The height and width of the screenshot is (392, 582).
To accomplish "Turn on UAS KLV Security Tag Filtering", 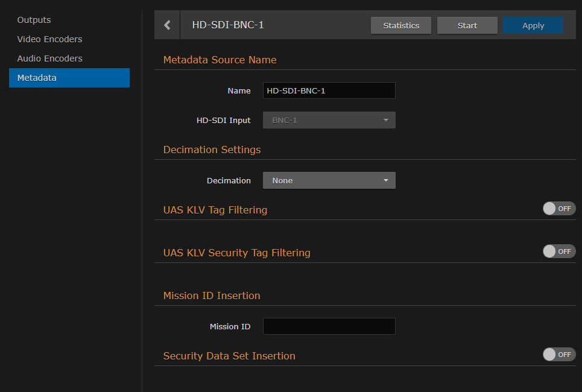I will pyautogui.click(x=558, y=251).
